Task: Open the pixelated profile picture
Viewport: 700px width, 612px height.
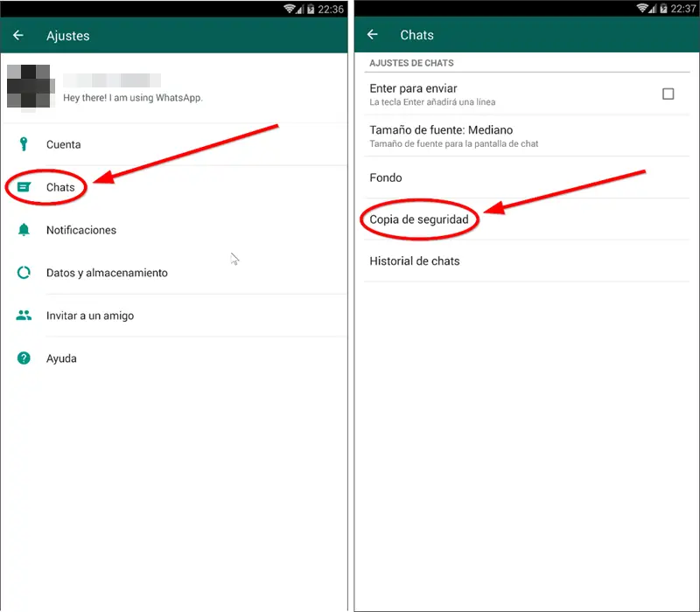Action: (x=31, y=87)
